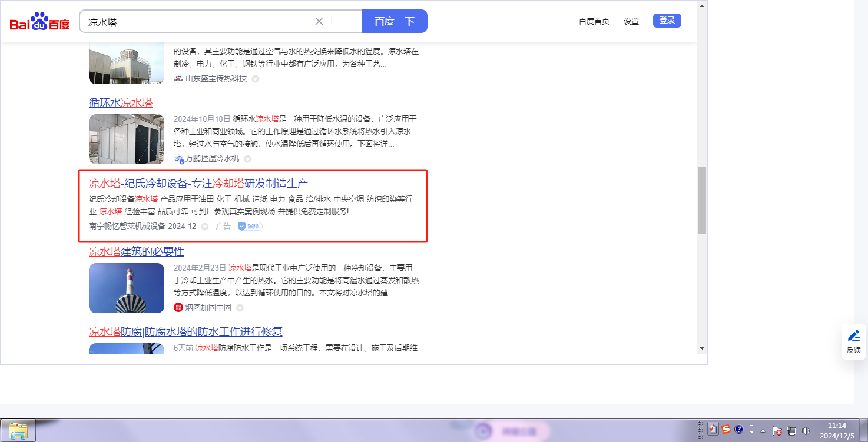The width and height of the screenshot is (868, 442).
Task: Open 百度首页 in the top navigation
Action: (594, 21)
